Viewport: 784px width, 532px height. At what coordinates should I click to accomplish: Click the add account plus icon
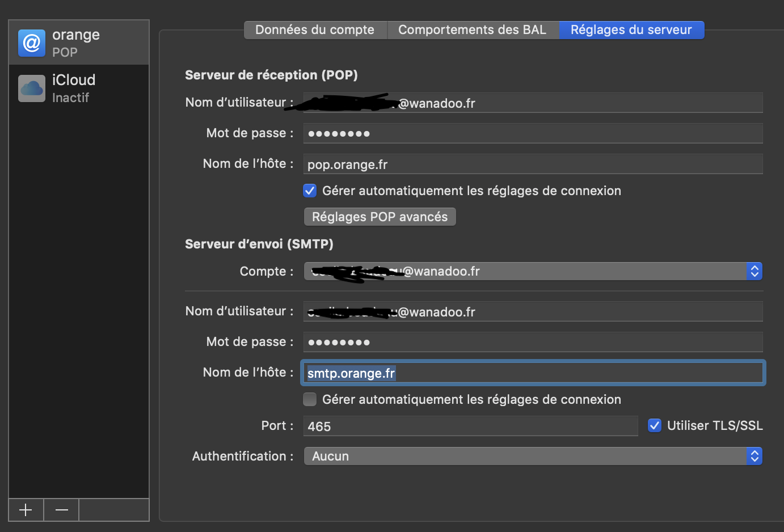pos(26,510)
